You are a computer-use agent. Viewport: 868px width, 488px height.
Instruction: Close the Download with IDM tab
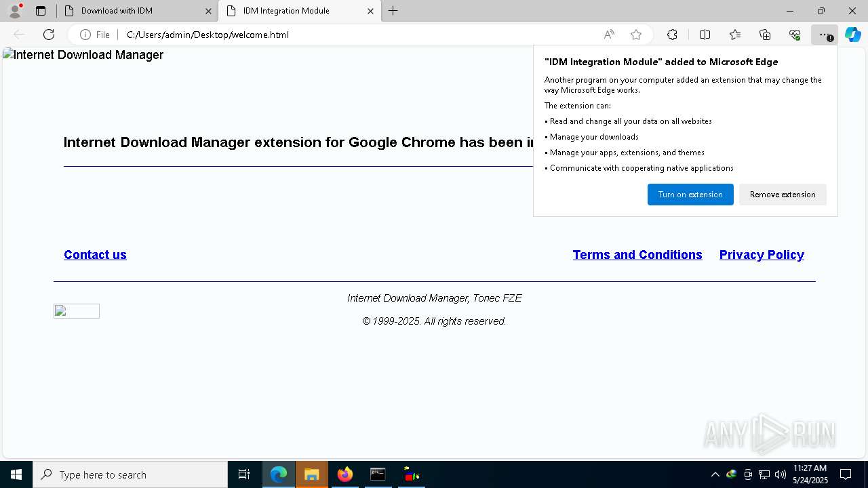[208, 11]
